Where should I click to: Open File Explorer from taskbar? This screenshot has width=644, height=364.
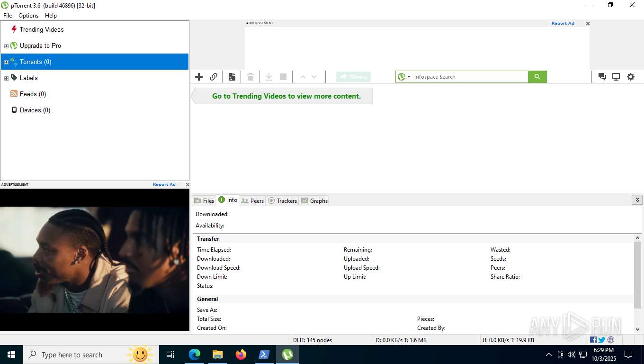pos(217,355)
